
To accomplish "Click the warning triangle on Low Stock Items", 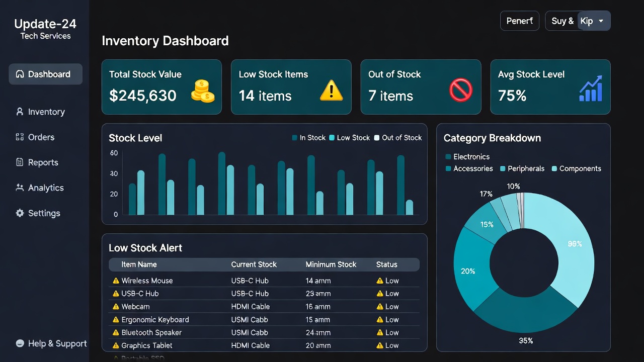I will coord(331,91).
